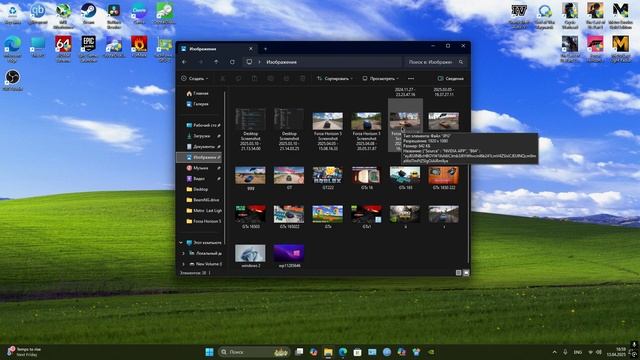Open the three-dots more options menu
Image resolution: width=640 pixels, height=360 pixels.
[411, 78]
